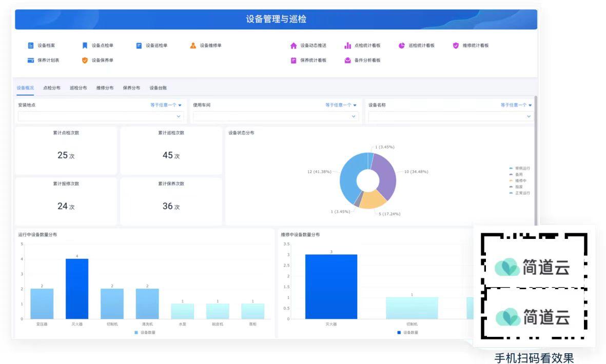606x364 pixels.
Task: Toggle 设备数量 legend under 运行中 chart
Action: (145, 332)
